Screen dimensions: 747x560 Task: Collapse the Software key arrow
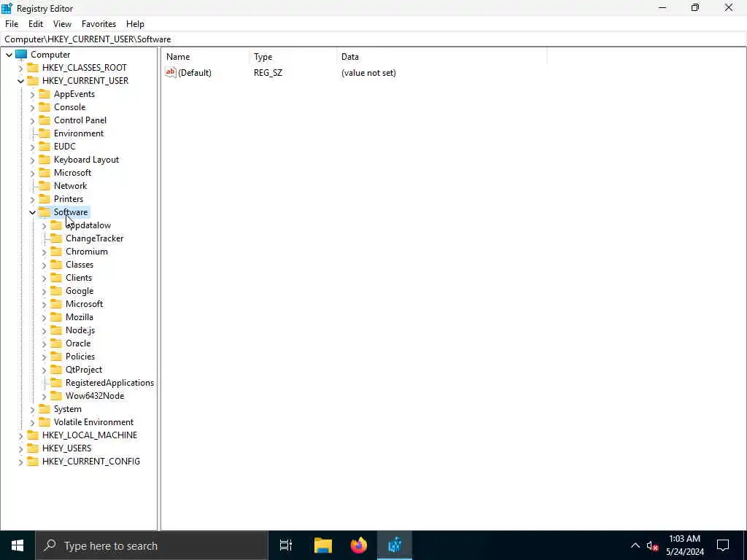coord(32,212)
